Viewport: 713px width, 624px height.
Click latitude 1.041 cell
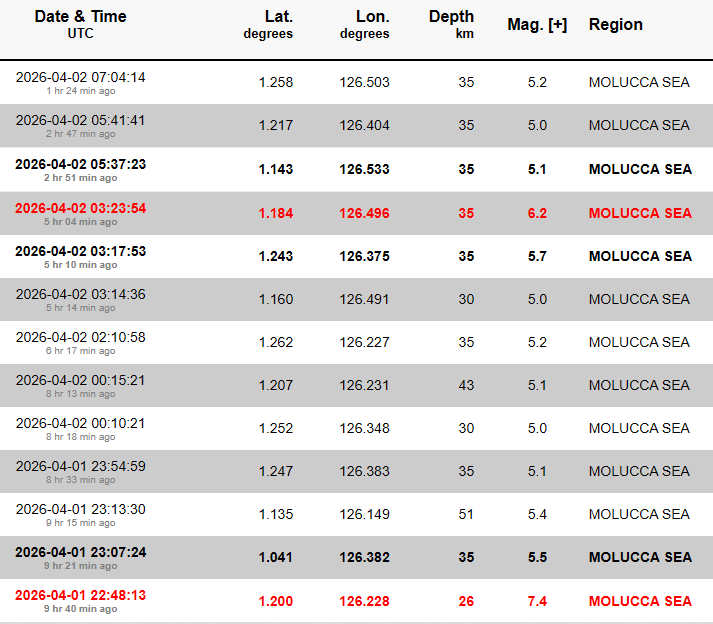(x=276, y=558)
